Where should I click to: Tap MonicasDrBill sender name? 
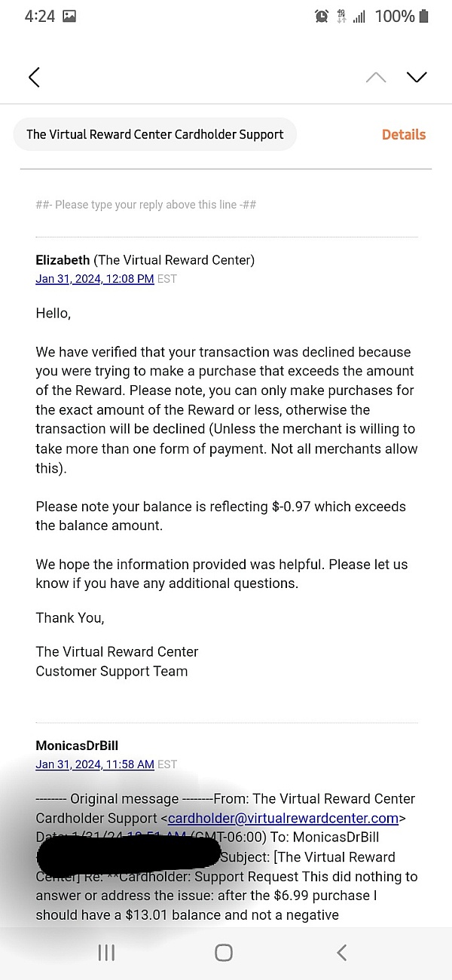[77, 745]
